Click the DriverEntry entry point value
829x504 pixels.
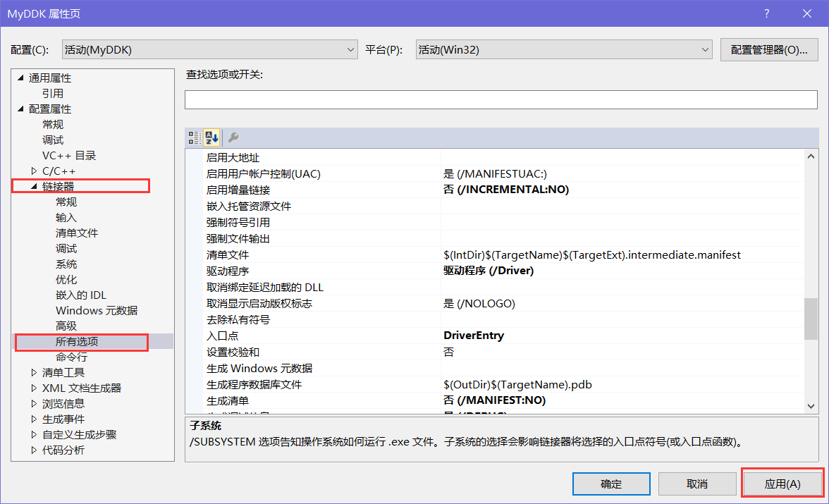[x=474, y=336]
